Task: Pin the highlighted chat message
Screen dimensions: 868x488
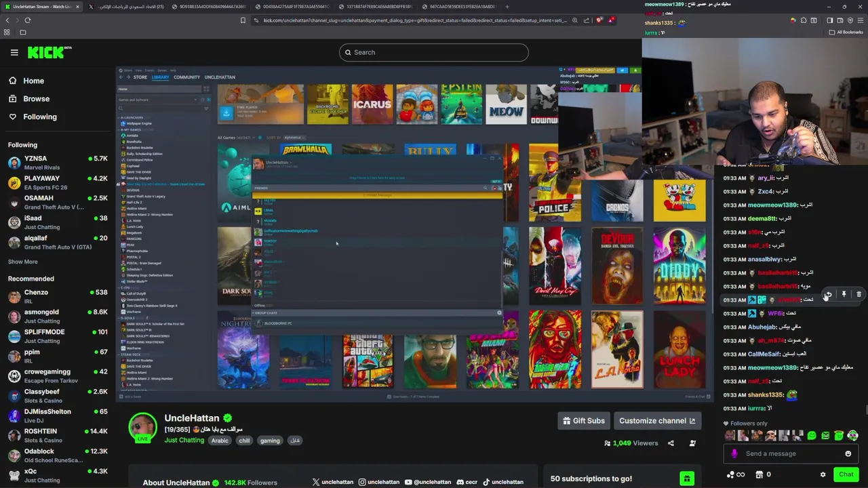Action: click(x=844, y=294)
